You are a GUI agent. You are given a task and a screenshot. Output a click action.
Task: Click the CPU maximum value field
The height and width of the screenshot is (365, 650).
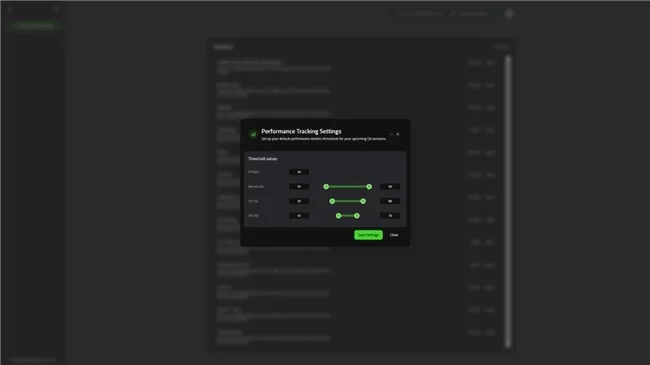click(390, 201)
